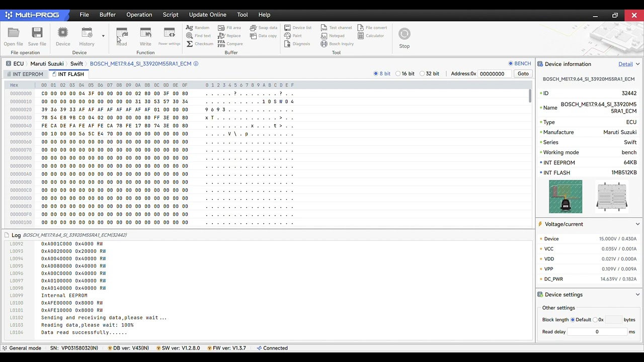This screenshot has height=362, width=644.
Task: Open the File convert tool
Action: [x=372, y=28]
